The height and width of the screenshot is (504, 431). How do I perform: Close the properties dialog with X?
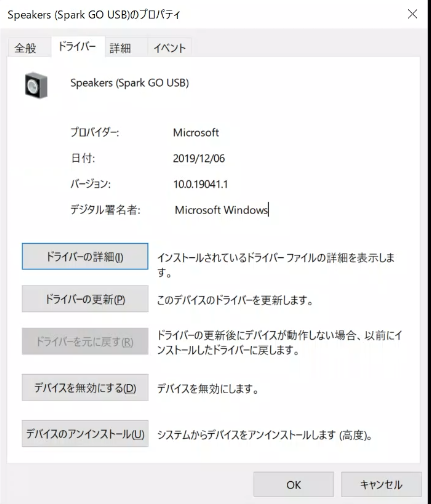412,14
